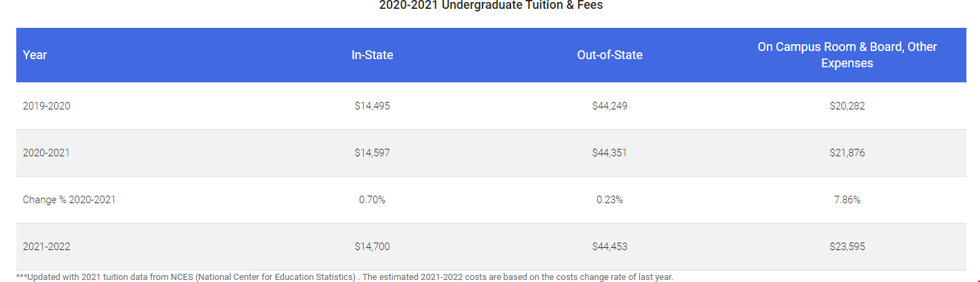Screen dimensions: 980x282
Task: Click the Year column header
Action: (x=35, y=55)
